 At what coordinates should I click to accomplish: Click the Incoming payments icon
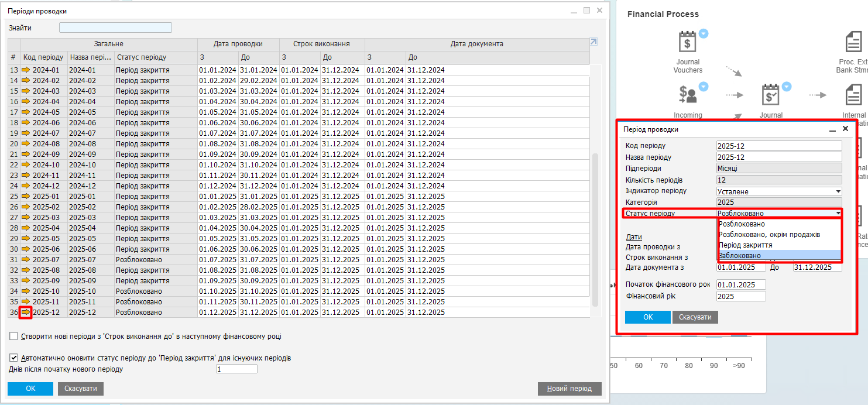click(687, 95)
